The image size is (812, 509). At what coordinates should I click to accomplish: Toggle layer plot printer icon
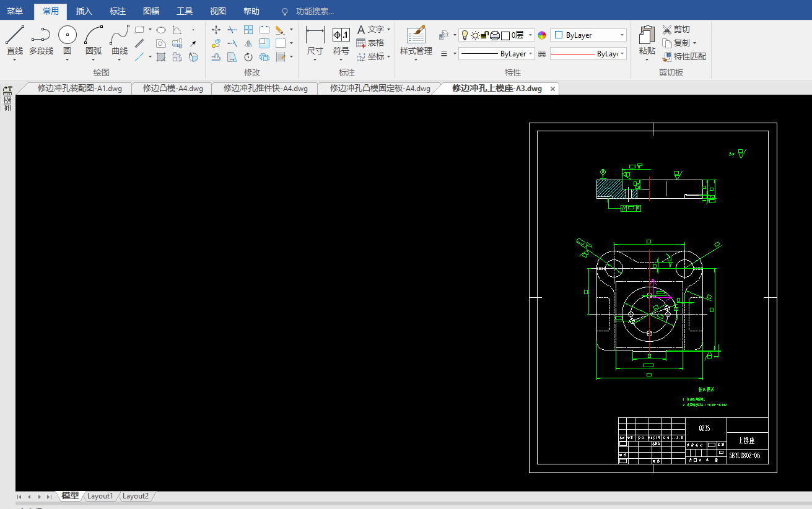(495, 35)
